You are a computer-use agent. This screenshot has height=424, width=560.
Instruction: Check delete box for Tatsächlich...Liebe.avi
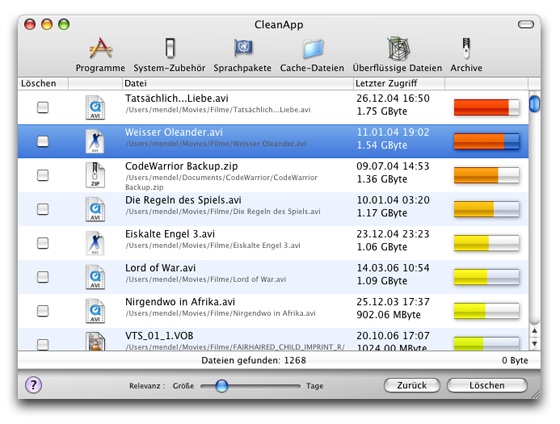coord(43,107)
